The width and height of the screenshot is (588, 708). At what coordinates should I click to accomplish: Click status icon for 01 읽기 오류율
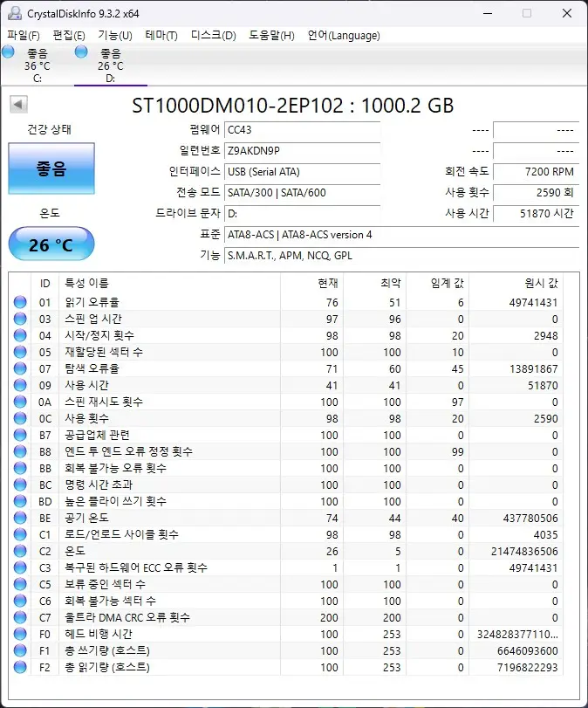[x=20, y=302]
